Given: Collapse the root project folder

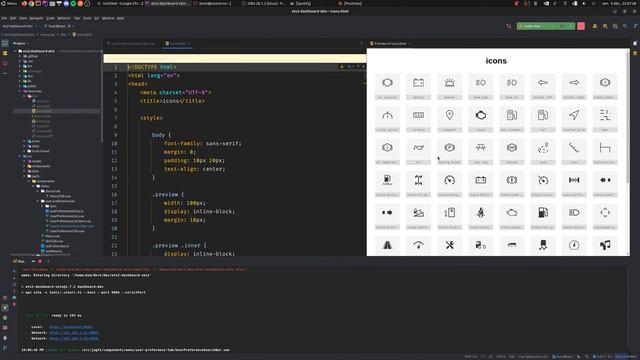Looking at the screenshot, I should [16, 51].
